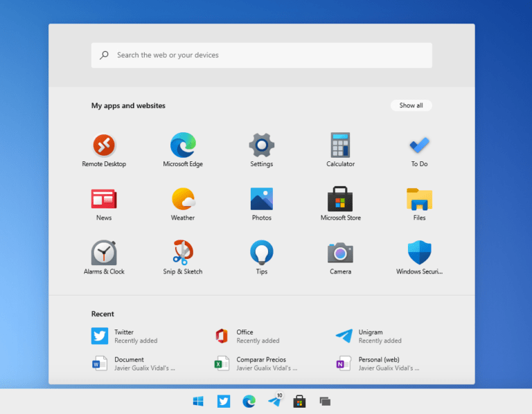The width and height of the screenshot is (532, 414).
Task: Open the Calculator app
Action: point(340,150)
